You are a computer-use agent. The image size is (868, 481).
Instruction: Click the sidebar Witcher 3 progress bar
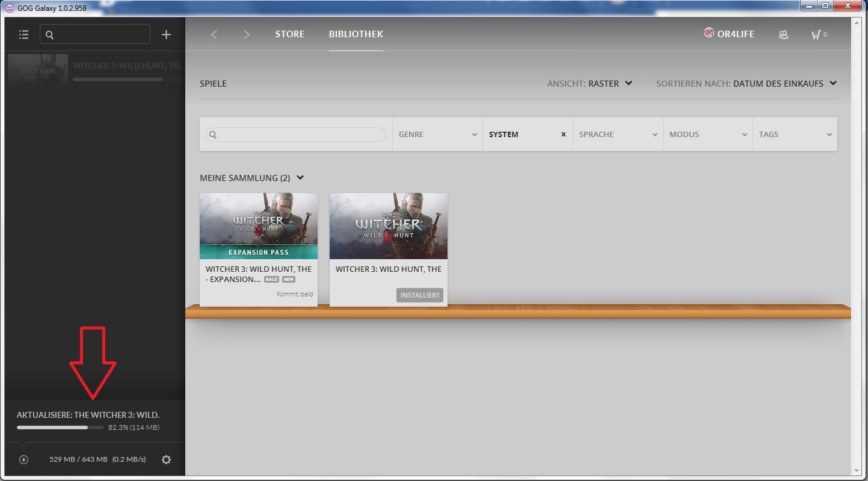point(126,79)
